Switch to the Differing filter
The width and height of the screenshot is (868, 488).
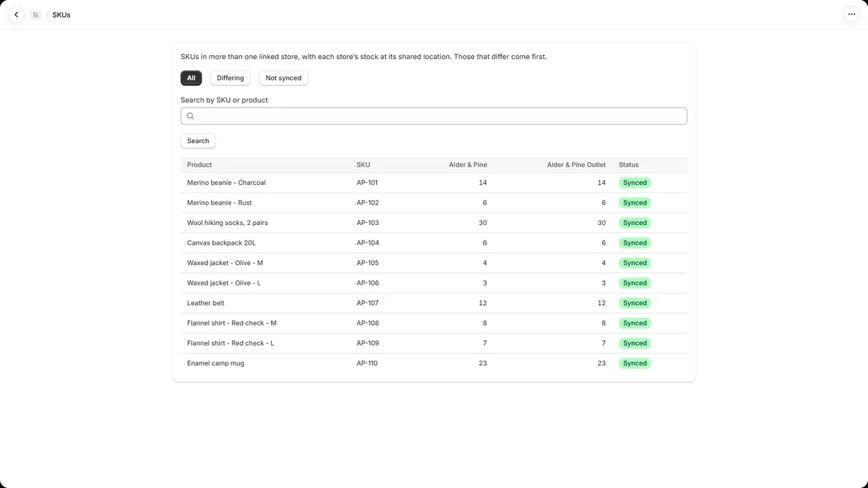(x=231, y=78)
